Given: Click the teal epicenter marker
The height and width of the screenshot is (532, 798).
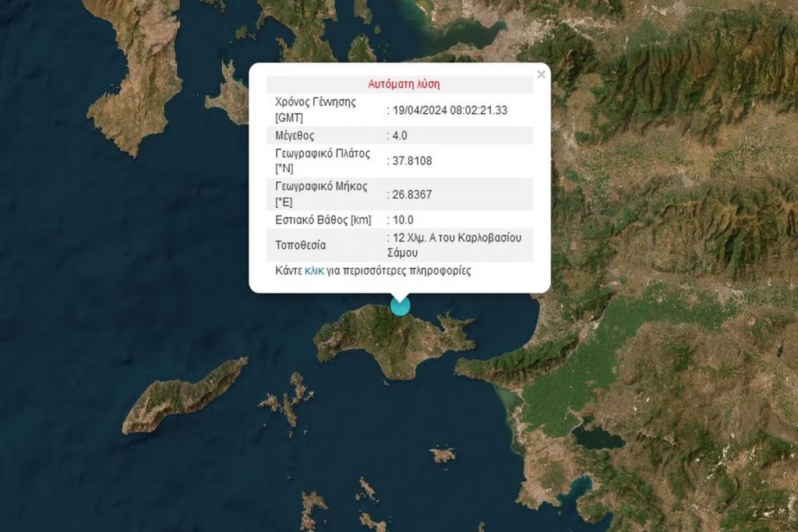Looking at the screenshot, I should [400, 305].
